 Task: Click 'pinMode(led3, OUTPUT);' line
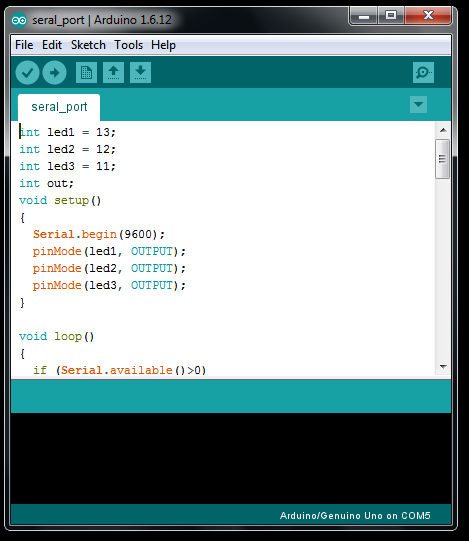tap(109, 285)
